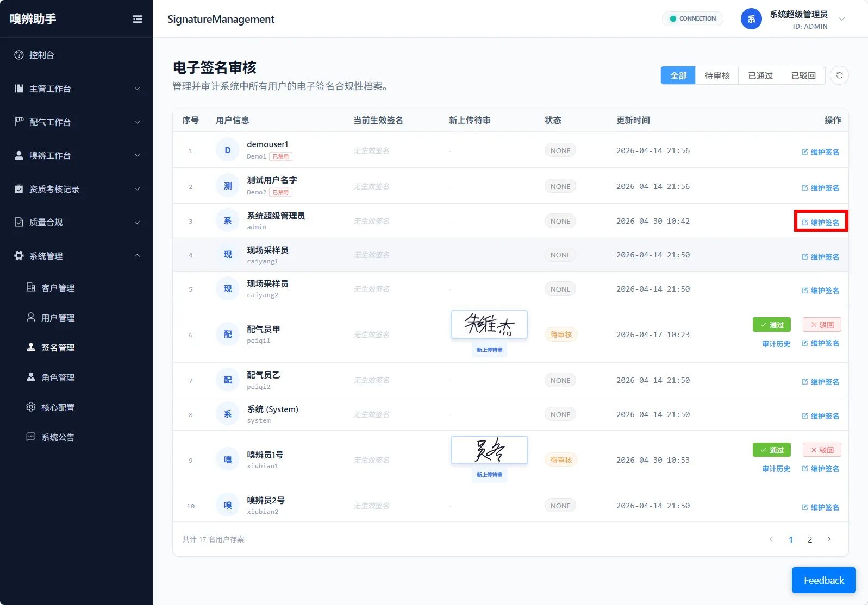This screenshot has height=605, width=868.
Task: Expand the 质量合规 submenu chevron
Action: tap(137, 223)
